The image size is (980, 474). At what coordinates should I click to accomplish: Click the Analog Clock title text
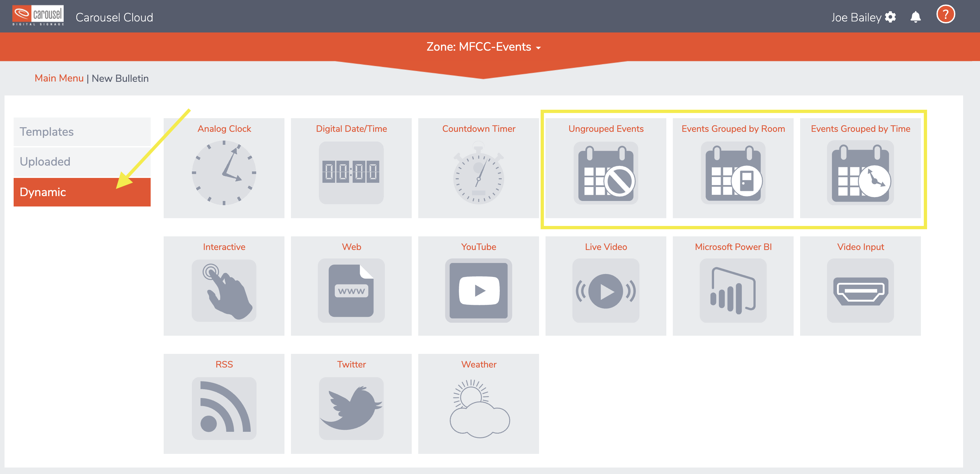pos(224,129)
